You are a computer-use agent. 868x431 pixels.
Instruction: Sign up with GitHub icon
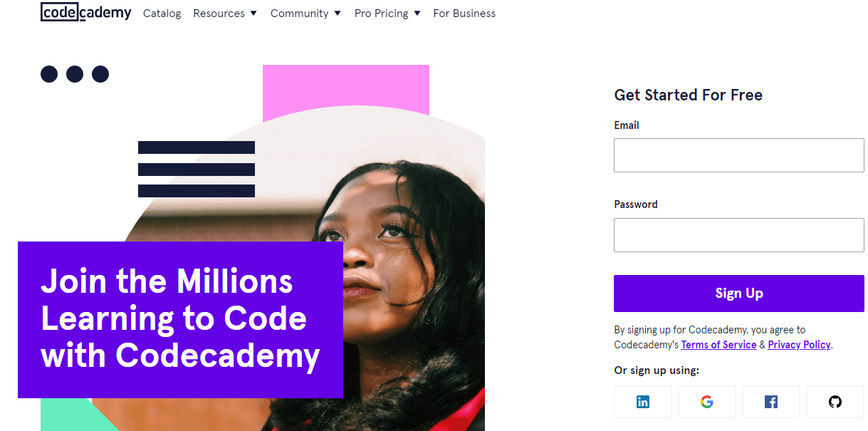835,402
